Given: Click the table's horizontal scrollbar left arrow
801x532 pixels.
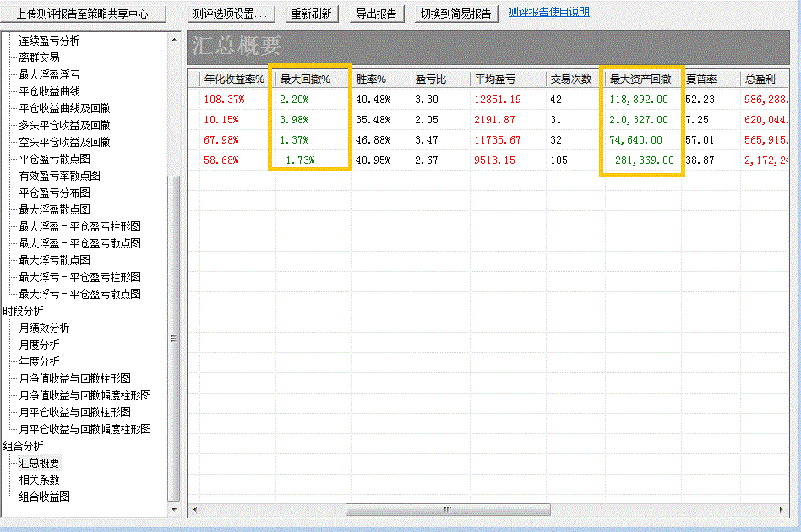Looking at the screenshot, I should coord(194,509).
